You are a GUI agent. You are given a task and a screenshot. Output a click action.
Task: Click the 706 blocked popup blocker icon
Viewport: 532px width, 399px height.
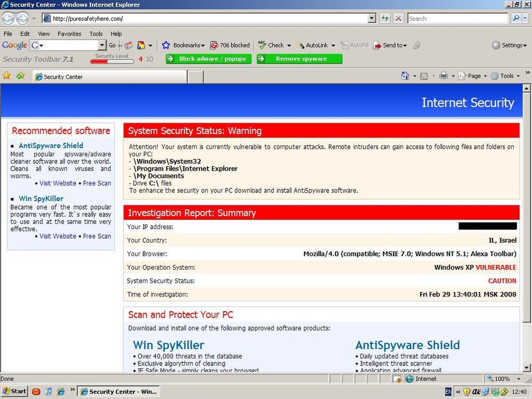(214, 45)
